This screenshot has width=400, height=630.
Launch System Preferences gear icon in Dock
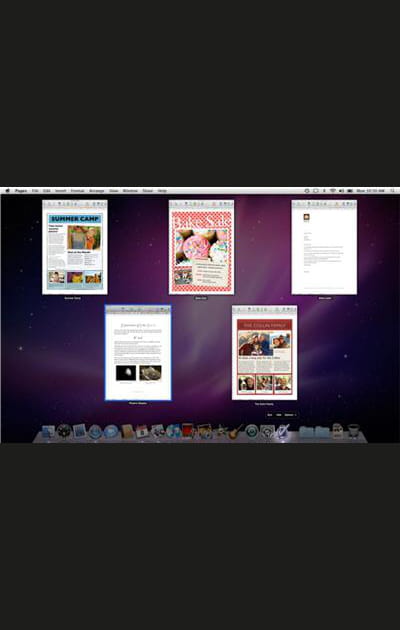click(267, 431)
